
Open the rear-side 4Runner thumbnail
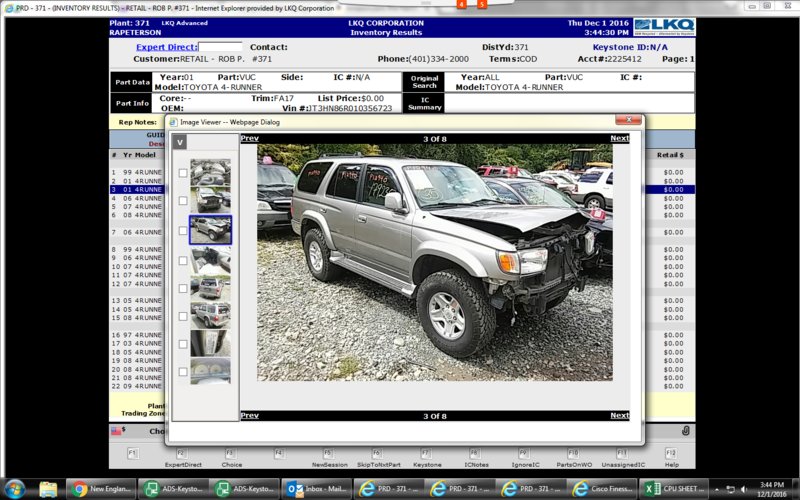click(x=210, y=315)
